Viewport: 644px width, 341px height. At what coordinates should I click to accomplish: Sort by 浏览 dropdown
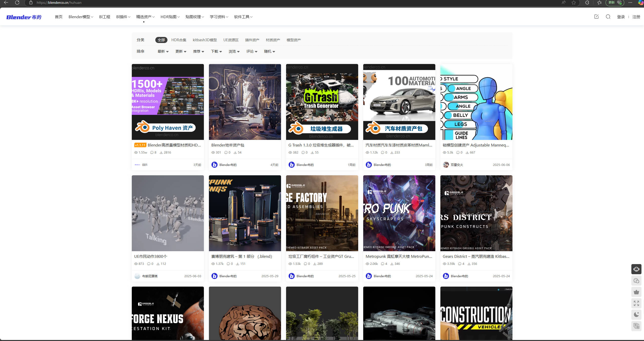click(234, 51)
